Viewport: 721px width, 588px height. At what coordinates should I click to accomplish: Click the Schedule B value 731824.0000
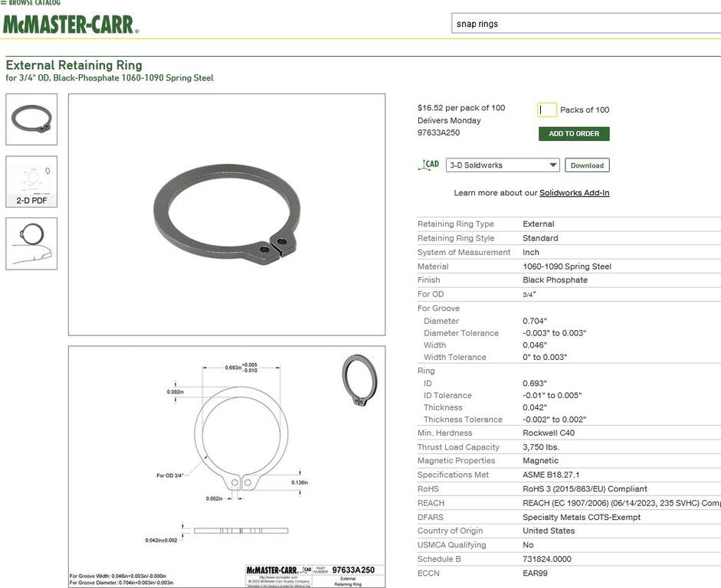pyautogui.click(x=547, y=560)
